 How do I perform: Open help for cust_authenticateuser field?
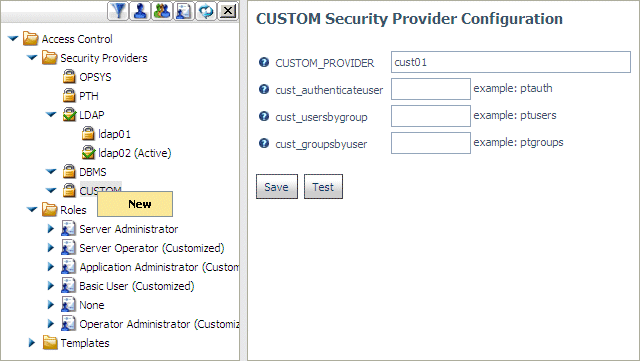point(264,89)
